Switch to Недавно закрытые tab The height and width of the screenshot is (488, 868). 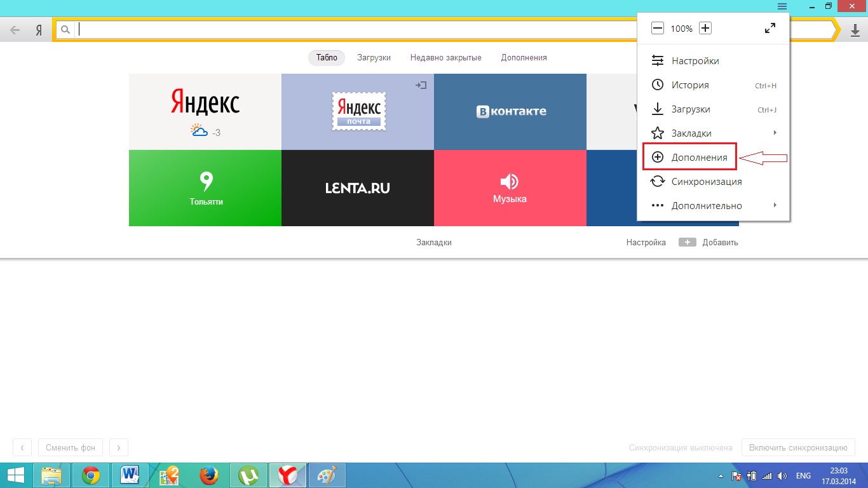click(445, 58)
